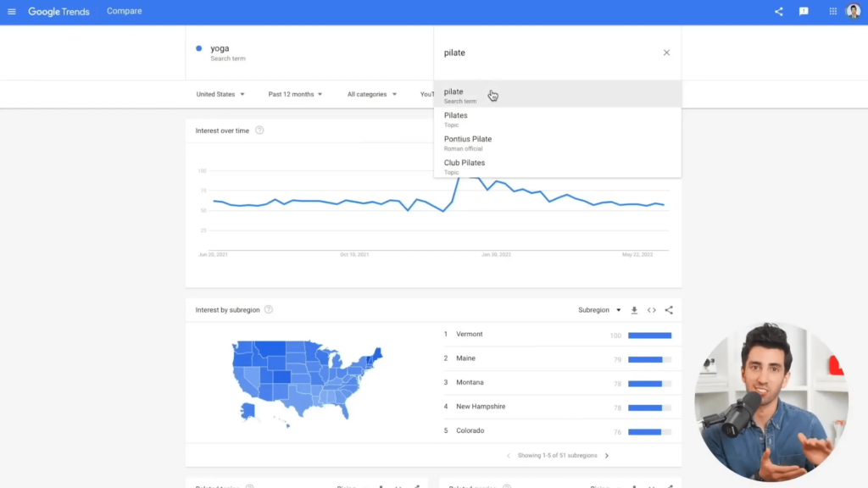The height and width of the screenshot is (488, 868).
Task: Expand the Subregion view dropdown
Action: click(x=599, y=310)
